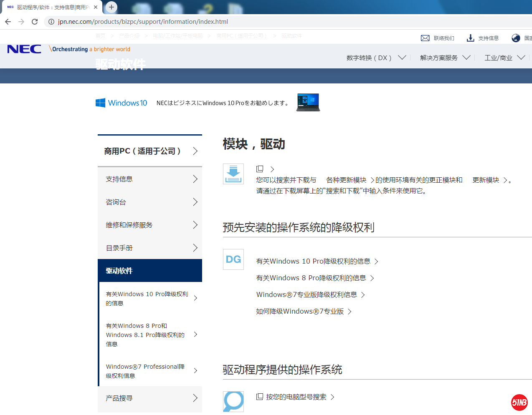This screenshot has width=532, height=415.
Task: Reload the page with the refresh button
Action: pyautogui.click(x=35, y=22)
